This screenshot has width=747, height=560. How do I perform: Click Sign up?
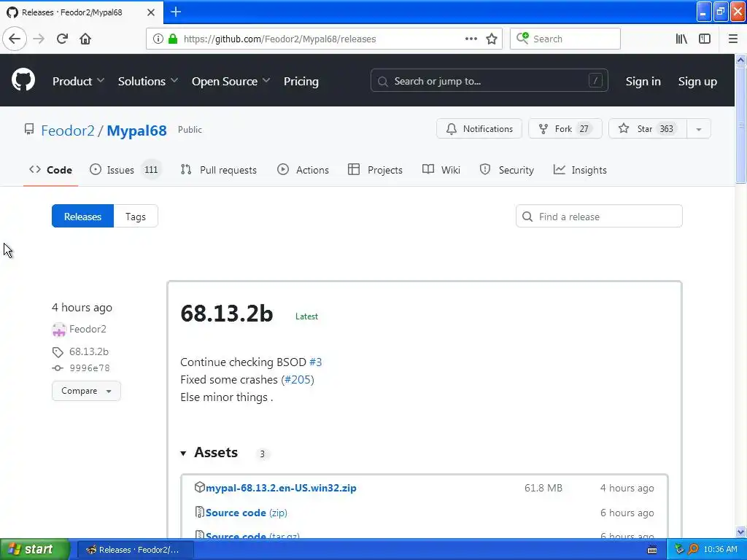click(x=697, y=82)
